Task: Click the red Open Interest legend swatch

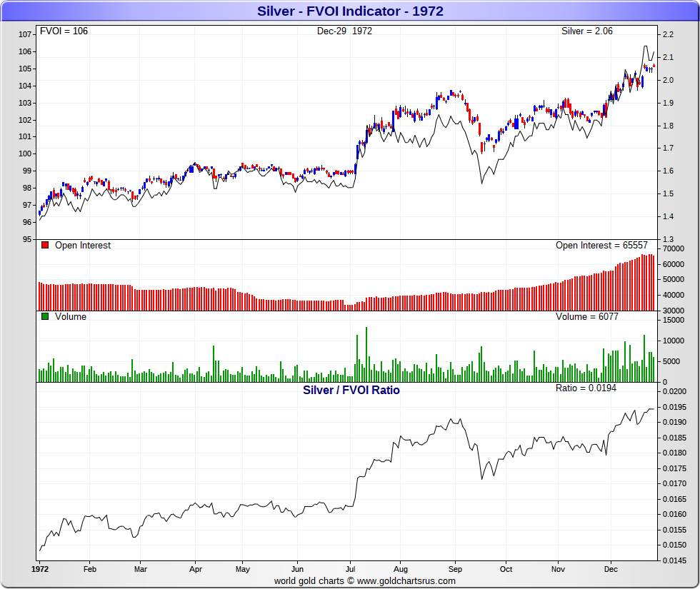Action: point(44,245)
